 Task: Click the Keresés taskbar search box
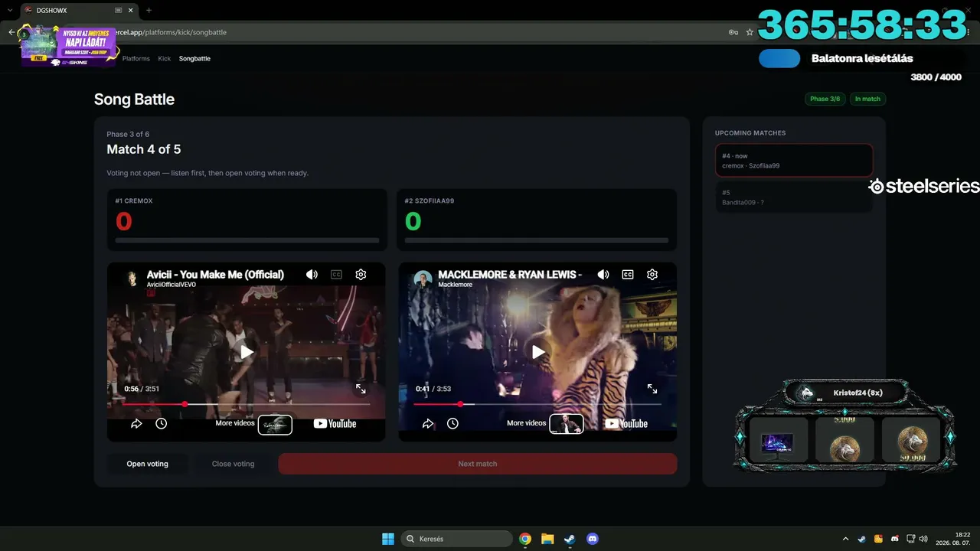point(457,539)
